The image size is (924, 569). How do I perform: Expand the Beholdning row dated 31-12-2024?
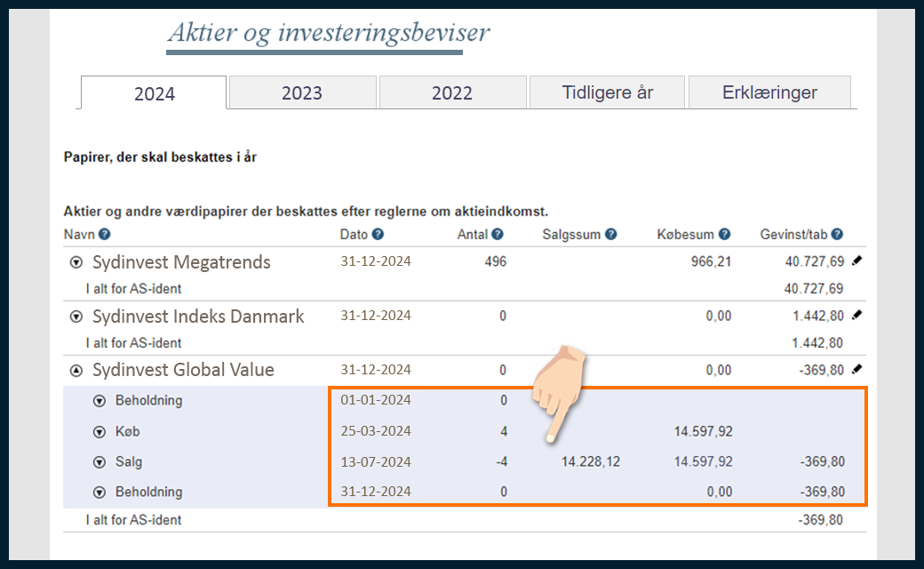pyautogui.click(x=100, y=493)
